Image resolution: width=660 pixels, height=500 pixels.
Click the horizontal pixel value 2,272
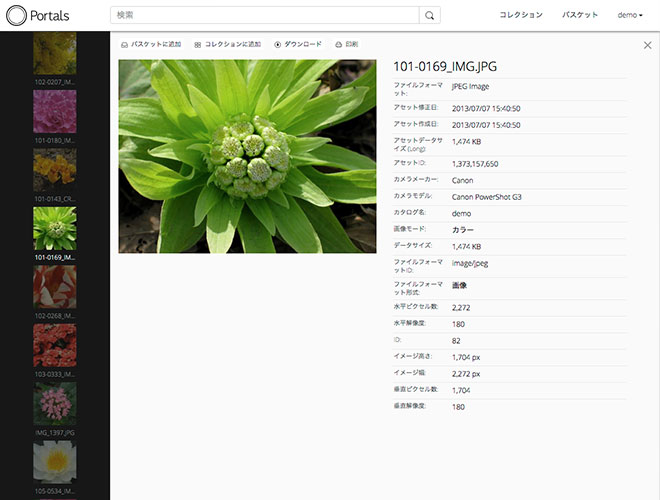tap(461, 308)
